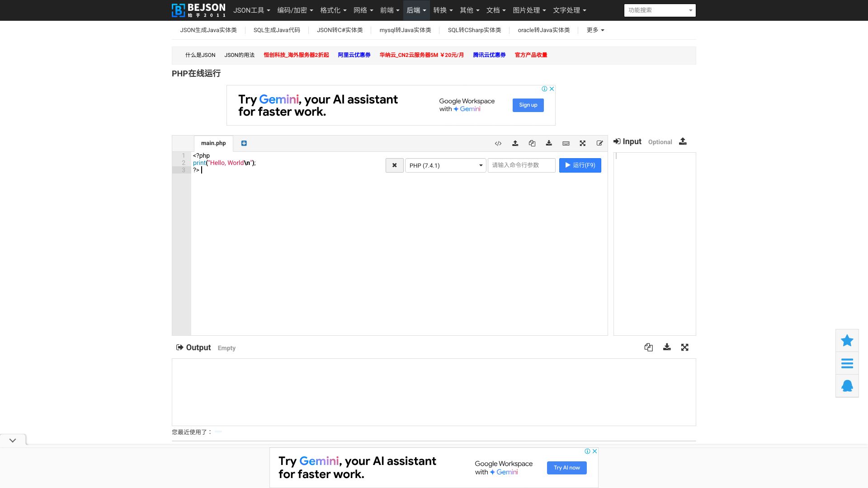Click the QQ penguin contact icon
Image resolution: width=868 pixels, height=488 pixels.
tap(847, 386)
